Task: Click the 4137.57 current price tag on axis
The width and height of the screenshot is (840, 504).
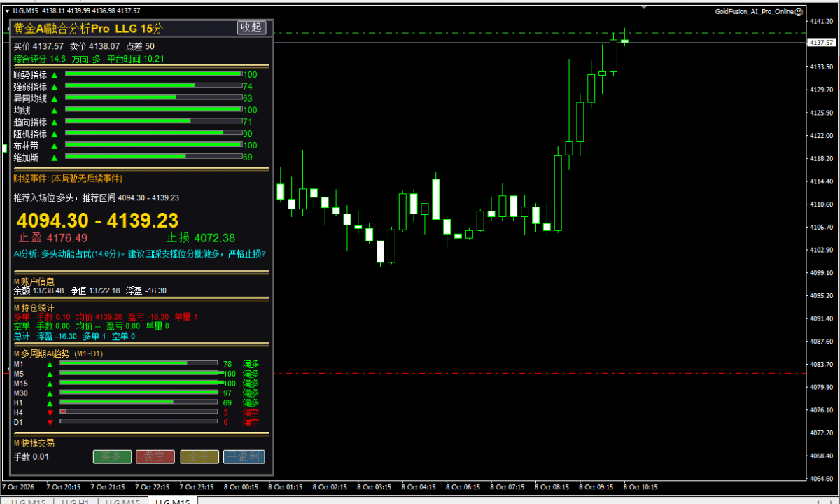Action: tap(823, 43)
